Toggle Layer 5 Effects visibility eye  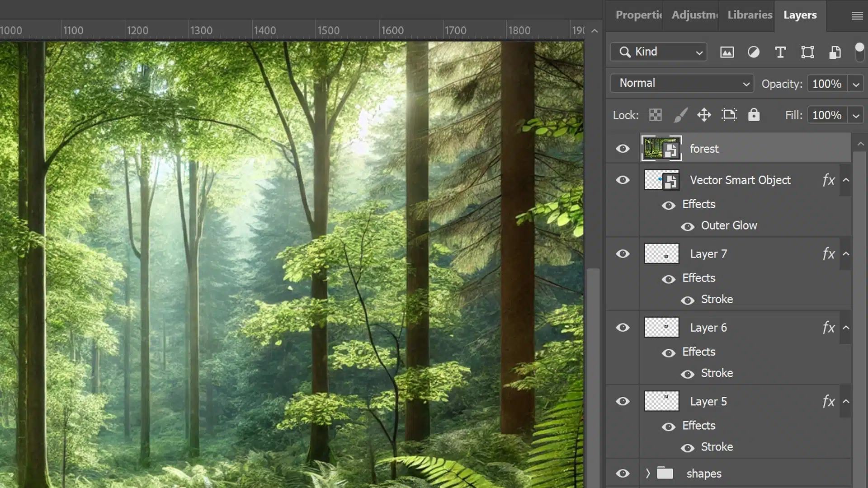[669, 427]
